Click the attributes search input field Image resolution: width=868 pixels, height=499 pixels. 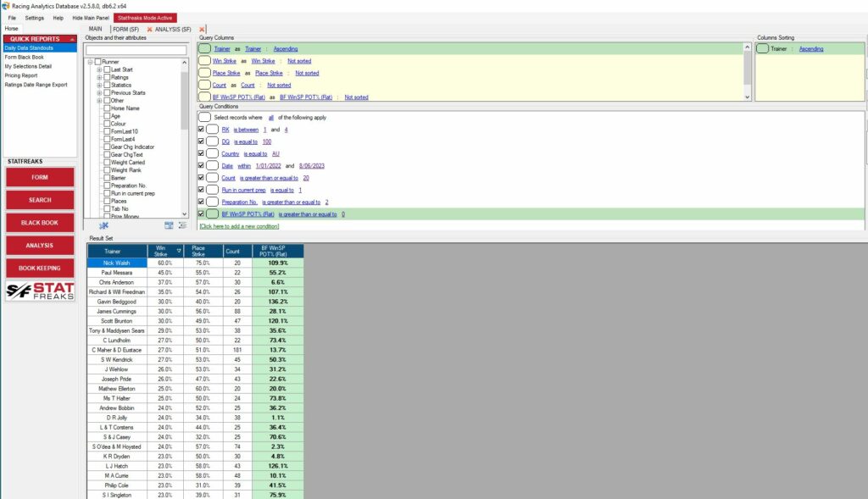(x=136, y=50)
